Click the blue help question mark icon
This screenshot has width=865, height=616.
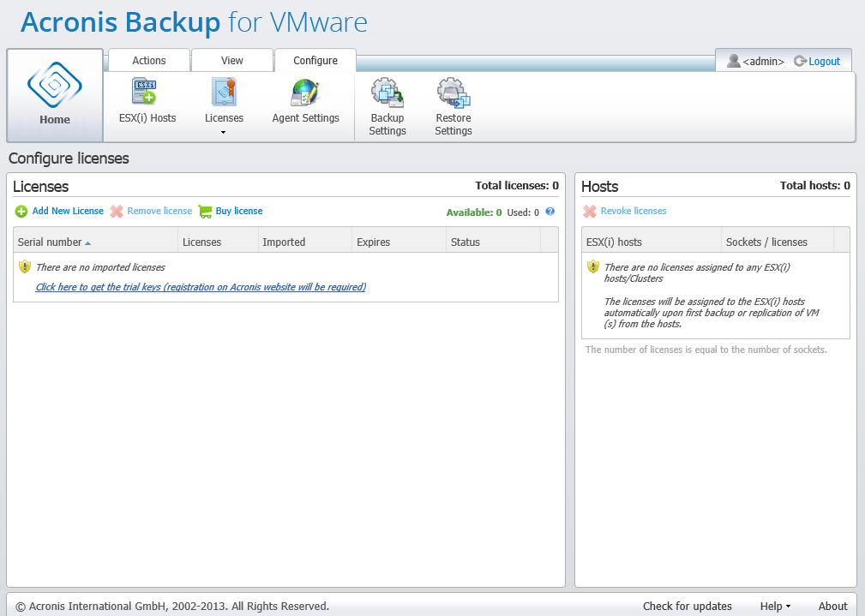click(x=550, y=212)
